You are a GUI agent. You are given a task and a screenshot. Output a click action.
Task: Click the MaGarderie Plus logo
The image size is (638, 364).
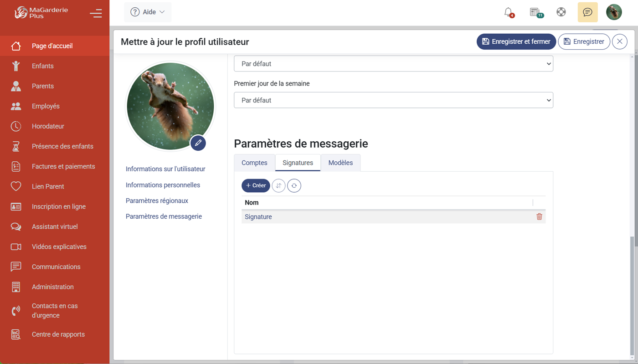click(41, 13)
